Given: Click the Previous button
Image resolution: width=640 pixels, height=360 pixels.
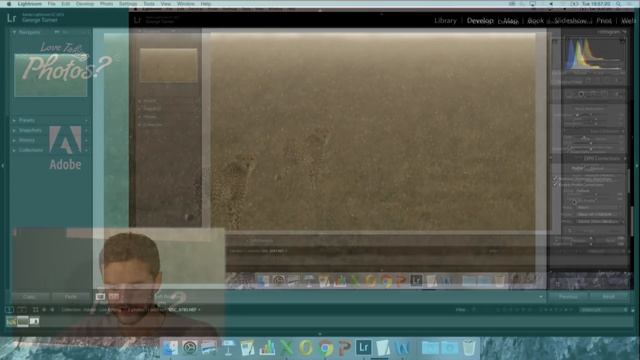Looking at the screenshot, I should coord(568,297).
